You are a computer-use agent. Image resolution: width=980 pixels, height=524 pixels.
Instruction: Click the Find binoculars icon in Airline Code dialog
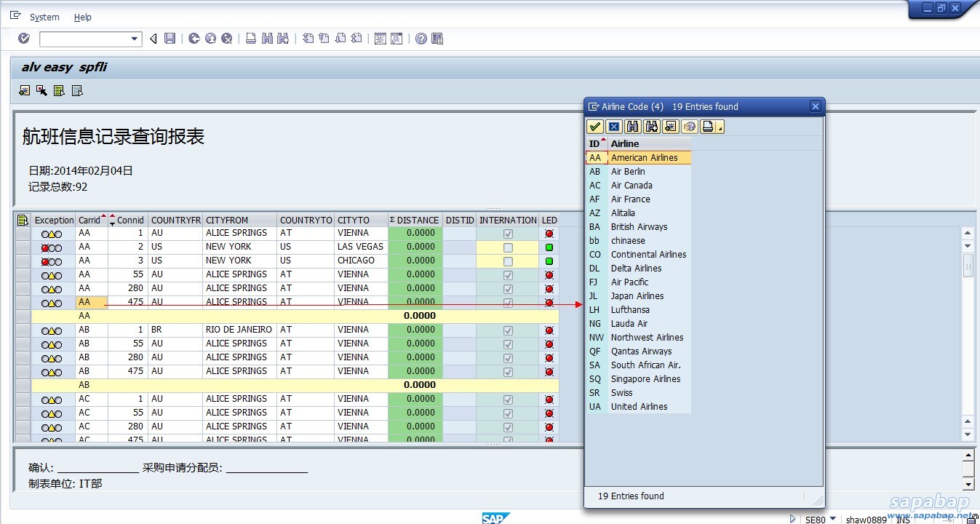633,127
